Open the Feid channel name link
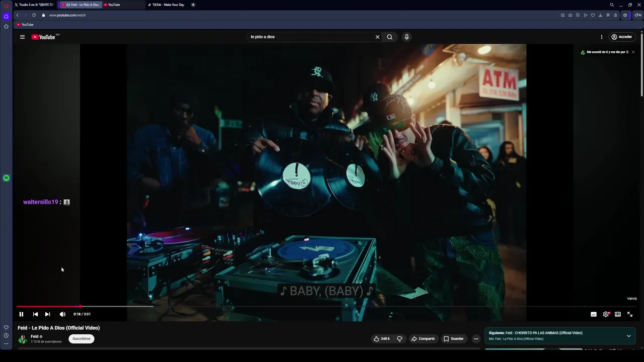 [34, 336]
